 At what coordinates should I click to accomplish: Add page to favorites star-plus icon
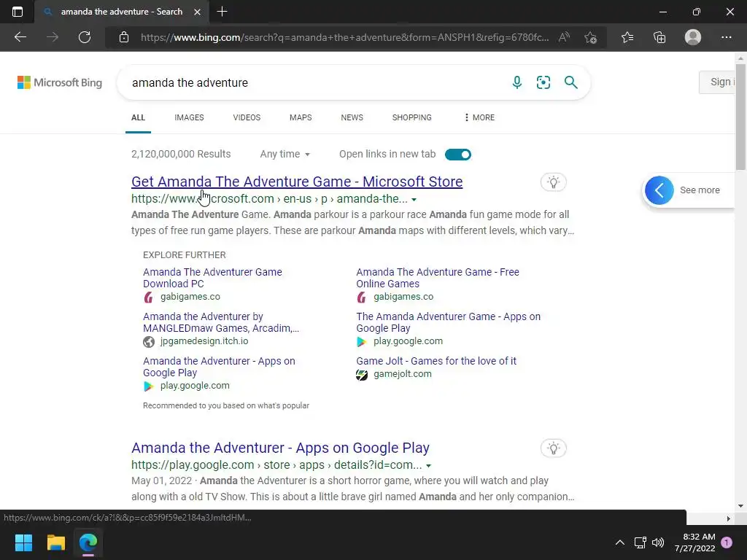point(591,37)
